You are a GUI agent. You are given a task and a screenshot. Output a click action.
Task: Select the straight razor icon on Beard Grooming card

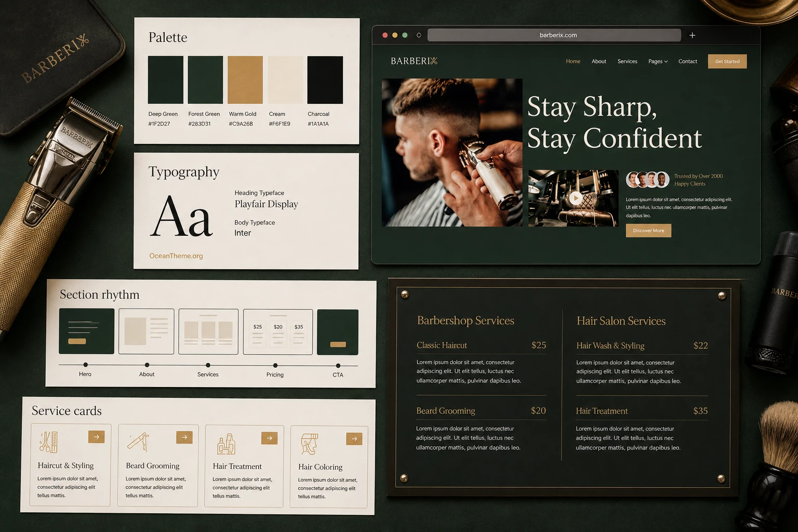pos(138,442)
